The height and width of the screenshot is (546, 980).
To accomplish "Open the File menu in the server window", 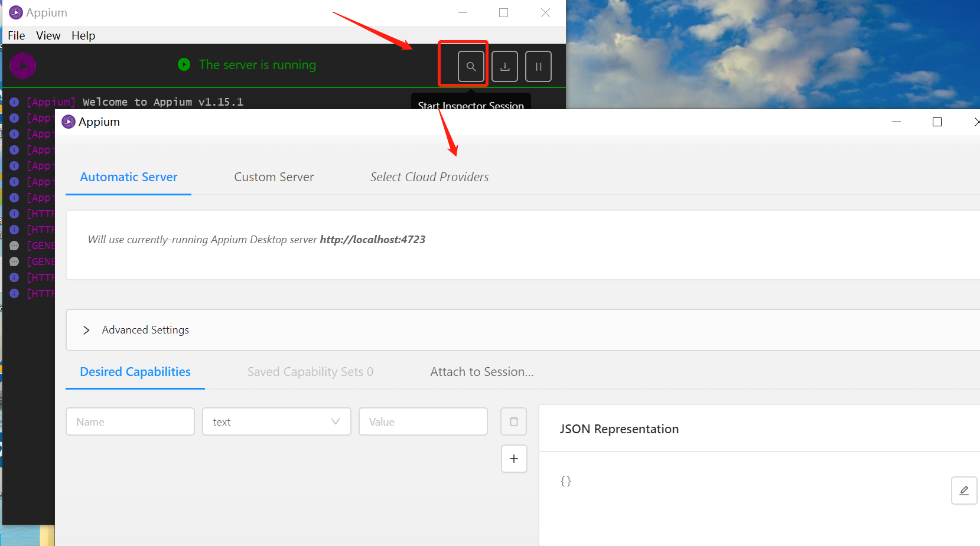I will [x=17, y=35].
